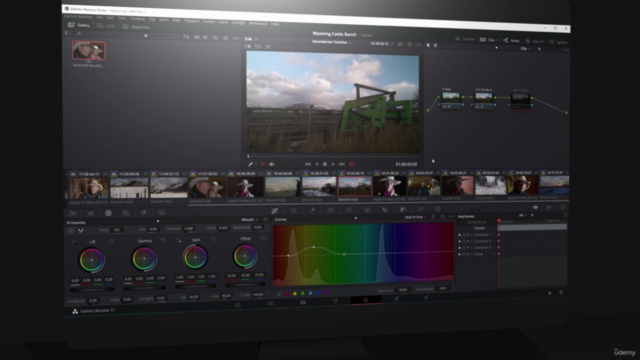The height and width of the screenshot is (360, 640).
Task: Open the Wheels mode dropdown
Action: pyautogui.click(x=250, y=220)
